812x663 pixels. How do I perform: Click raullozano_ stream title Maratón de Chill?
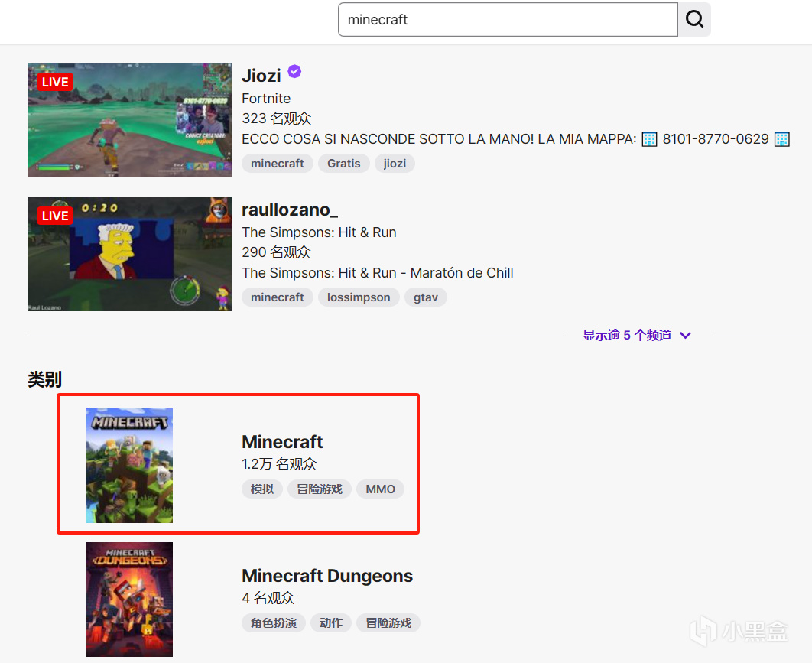click(x=378, y=273)
